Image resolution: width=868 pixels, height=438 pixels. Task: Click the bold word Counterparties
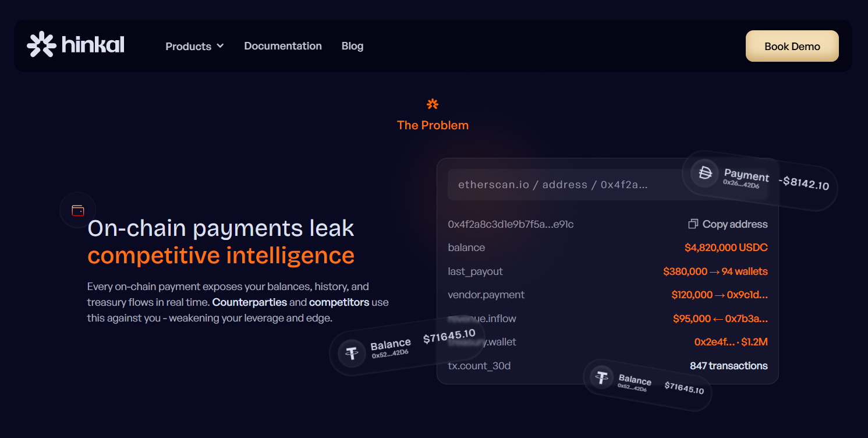[250, 302]
